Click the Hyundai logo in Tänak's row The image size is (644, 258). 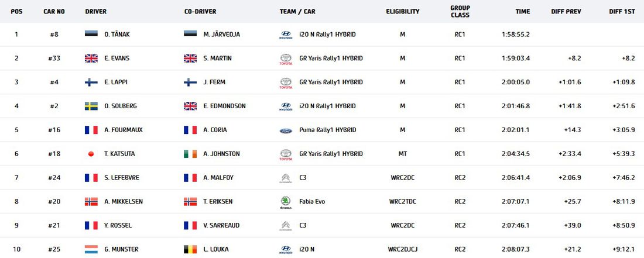point(286,35)
